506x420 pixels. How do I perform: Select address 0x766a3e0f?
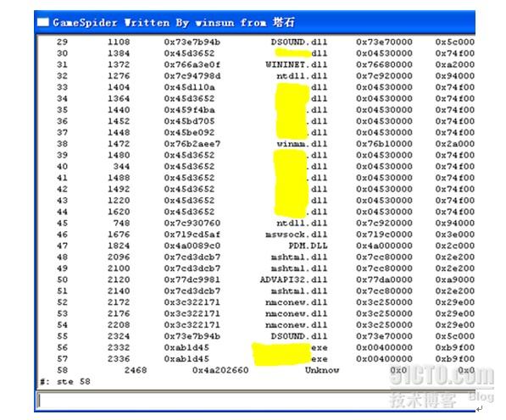(192, 64)
